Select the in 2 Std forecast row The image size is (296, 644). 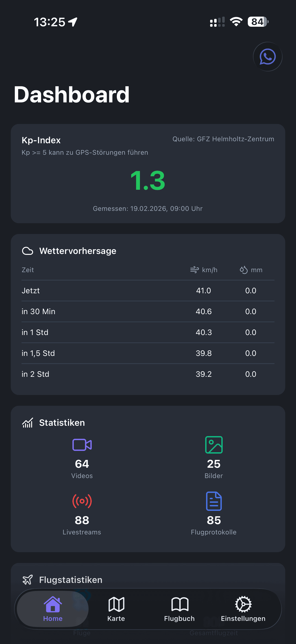[x=148, y=374]
